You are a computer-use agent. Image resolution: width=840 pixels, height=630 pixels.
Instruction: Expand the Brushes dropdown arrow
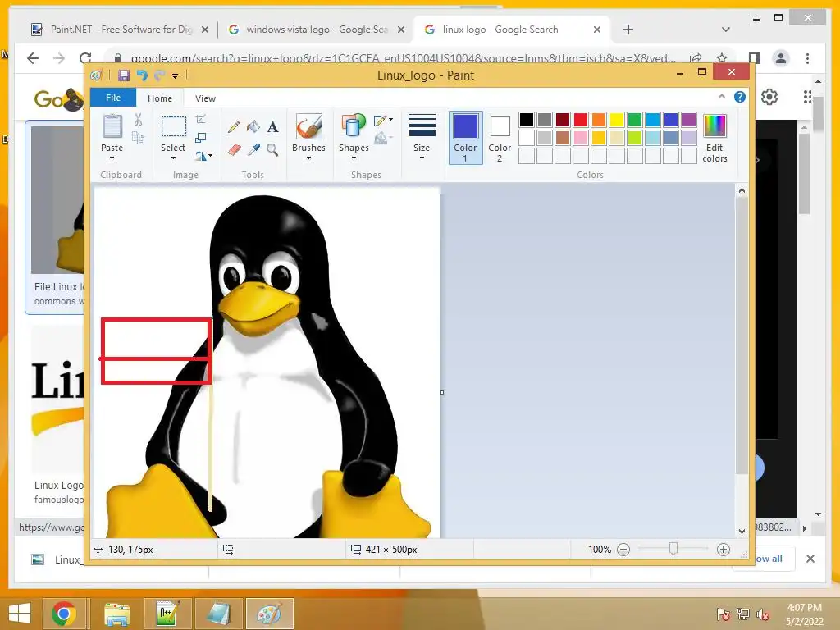click(308, 157)
